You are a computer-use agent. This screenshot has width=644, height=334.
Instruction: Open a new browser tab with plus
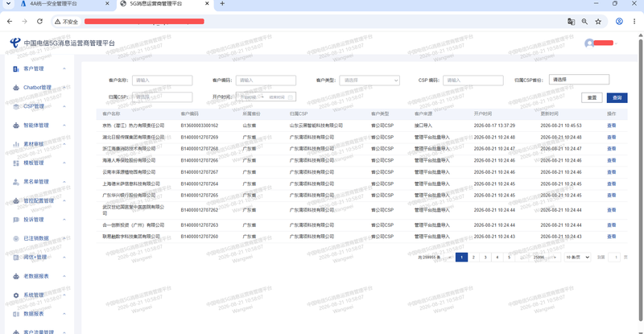pyautogui.click(x=222, y=4)
